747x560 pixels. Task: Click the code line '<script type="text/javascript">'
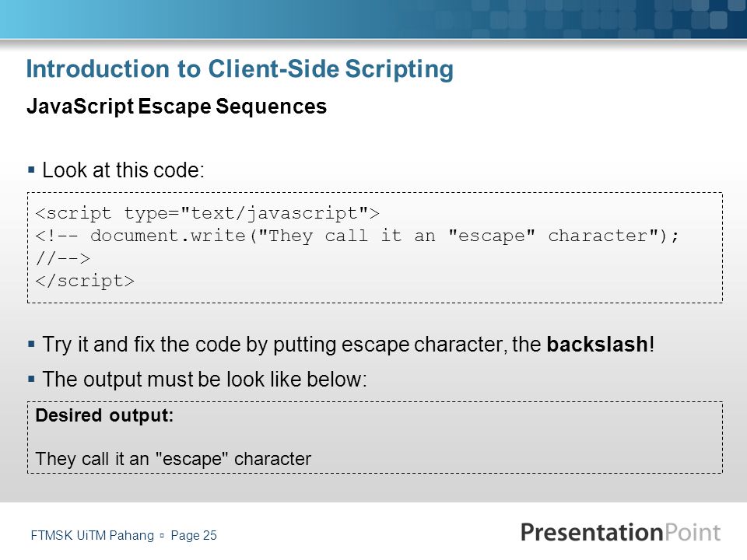[207, 213]
